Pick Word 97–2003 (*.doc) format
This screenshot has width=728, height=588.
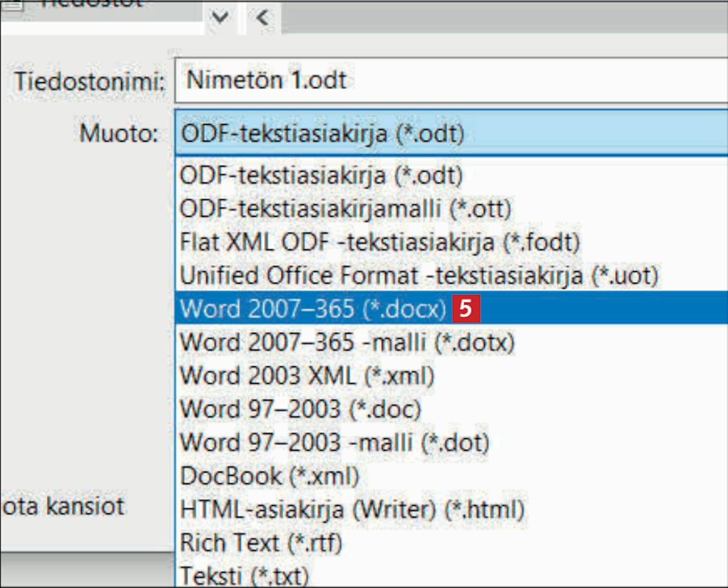300,409
